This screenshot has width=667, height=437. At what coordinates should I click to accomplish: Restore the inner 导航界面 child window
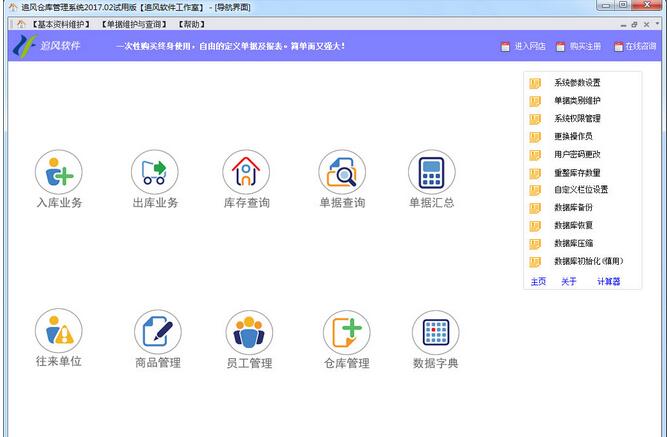[x=634, y=25]
